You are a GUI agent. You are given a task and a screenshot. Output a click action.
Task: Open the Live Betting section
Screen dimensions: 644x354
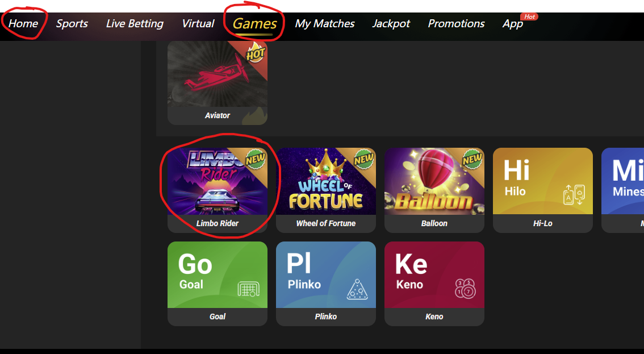(135, 23)
